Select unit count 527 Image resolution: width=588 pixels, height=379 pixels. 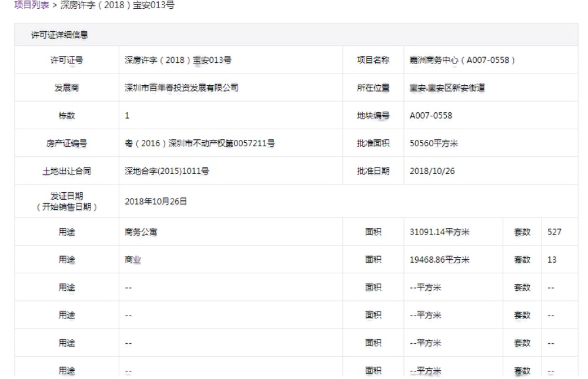click(554, 232)
